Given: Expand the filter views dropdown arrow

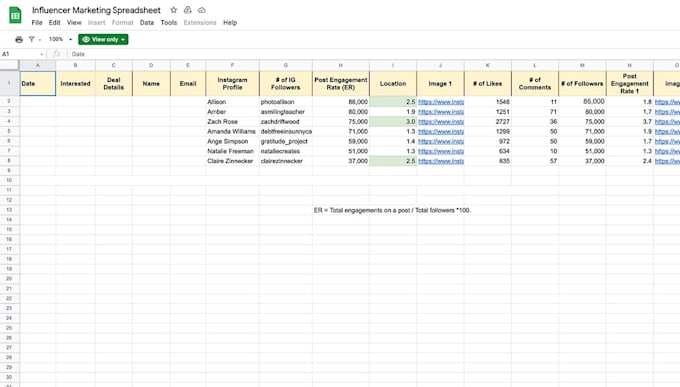Looking at the screenshot, I should 40,39.
